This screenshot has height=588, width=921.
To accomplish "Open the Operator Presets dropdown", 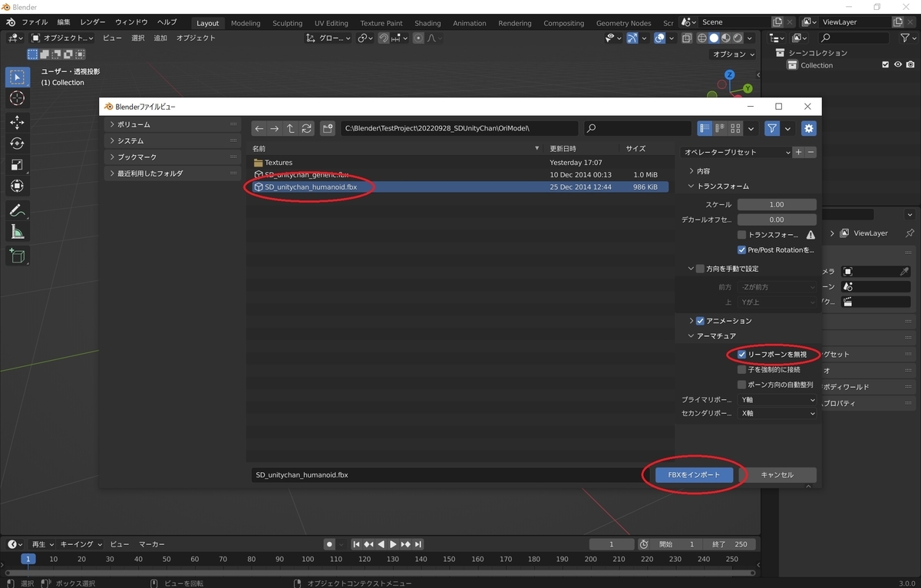I will coord(737,152).
